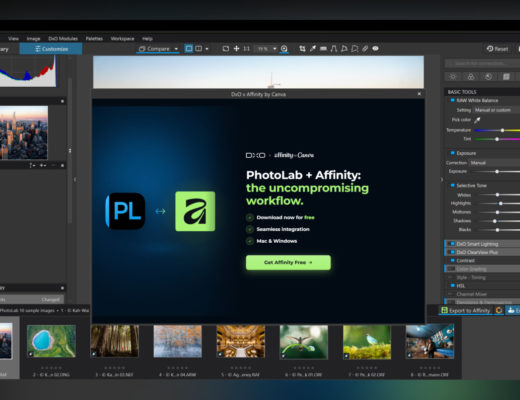
Task: Click the round export icon beside Export to Affinity
Action: [x=499, y=310]
